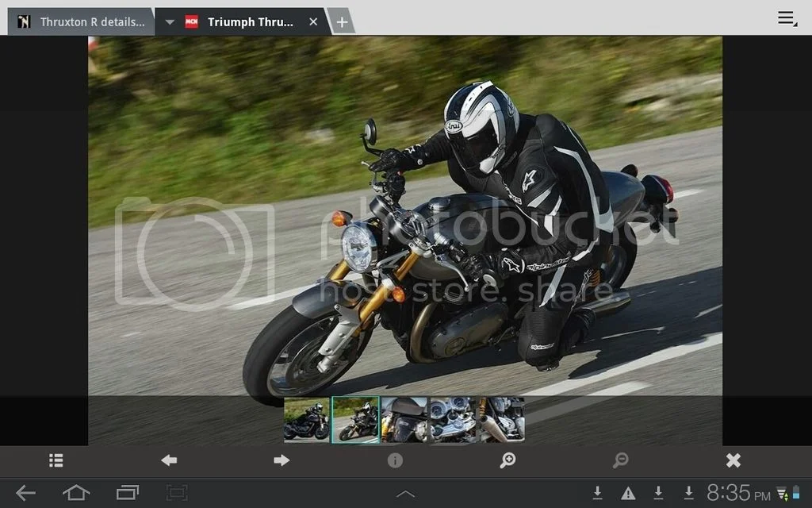Expand the bottom panel with the up chevron
Image resolution: width=812 pixels, height=508 pixels.
pyautogui.click(x=405, y=495)
